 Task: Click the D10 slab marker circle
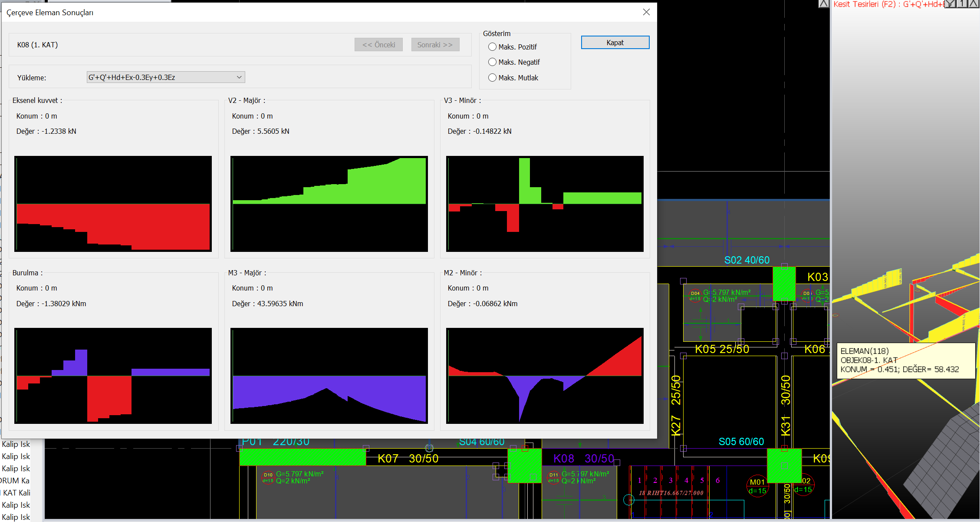coord(268,477)
